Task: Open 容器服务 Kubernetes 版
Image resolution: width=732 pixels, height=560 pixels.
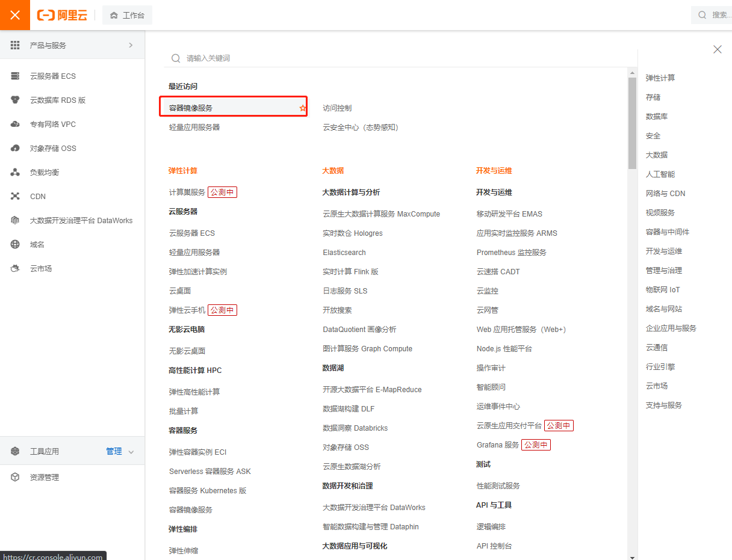Action: click(x=208, y=491)
